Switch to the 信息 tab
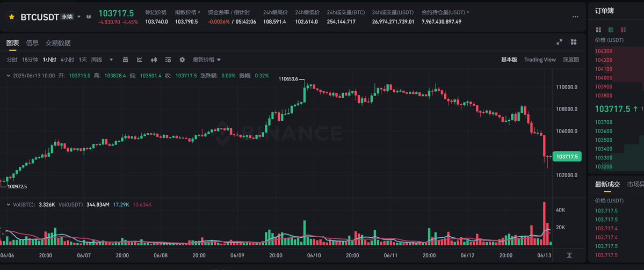This screenshot has width=644, height=270. tap(32, 43)
